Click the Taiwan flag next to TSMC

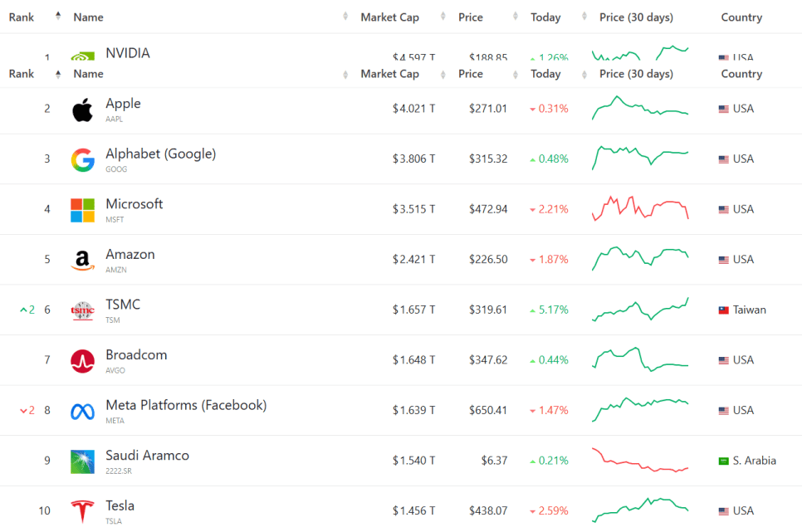tap(723, 310)
